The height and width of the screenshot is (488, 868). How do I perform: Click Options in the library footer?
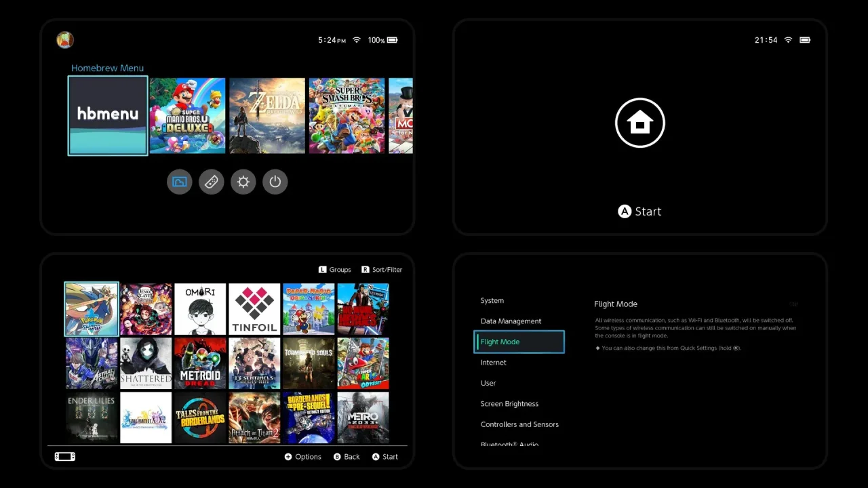[x=303, y=457]
